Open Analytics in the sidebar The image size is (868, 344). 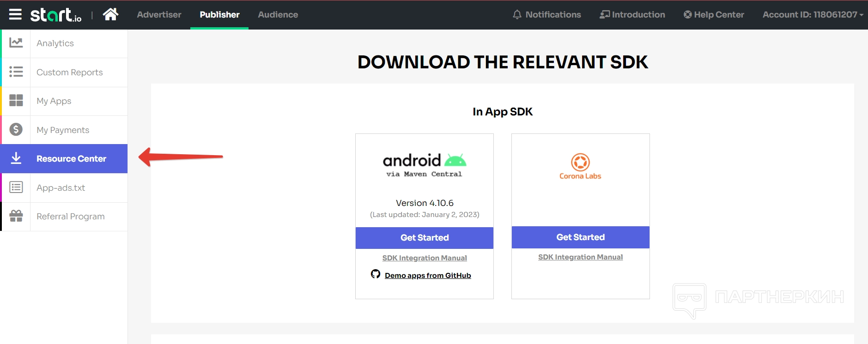[64, 43]
